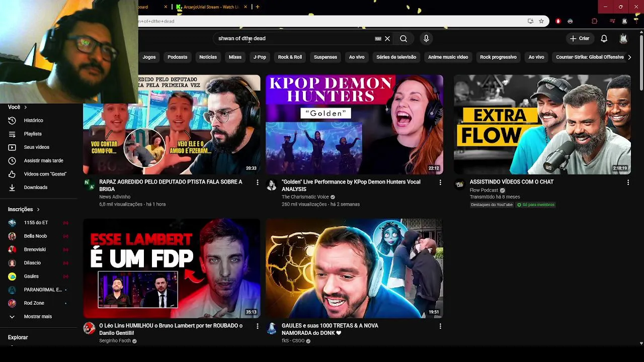
Task: Open the browser profile avatar
Action: pos(624,21)
